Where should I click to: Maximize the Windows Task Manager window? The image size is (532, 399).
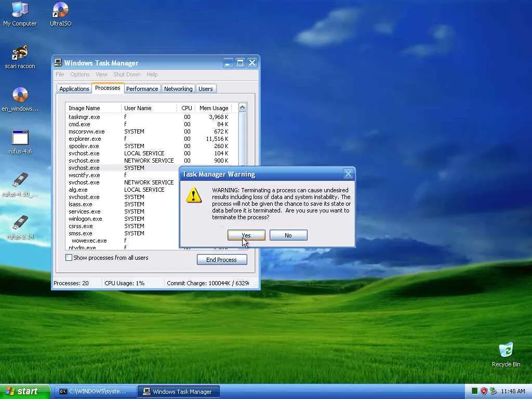coord(240,63)
